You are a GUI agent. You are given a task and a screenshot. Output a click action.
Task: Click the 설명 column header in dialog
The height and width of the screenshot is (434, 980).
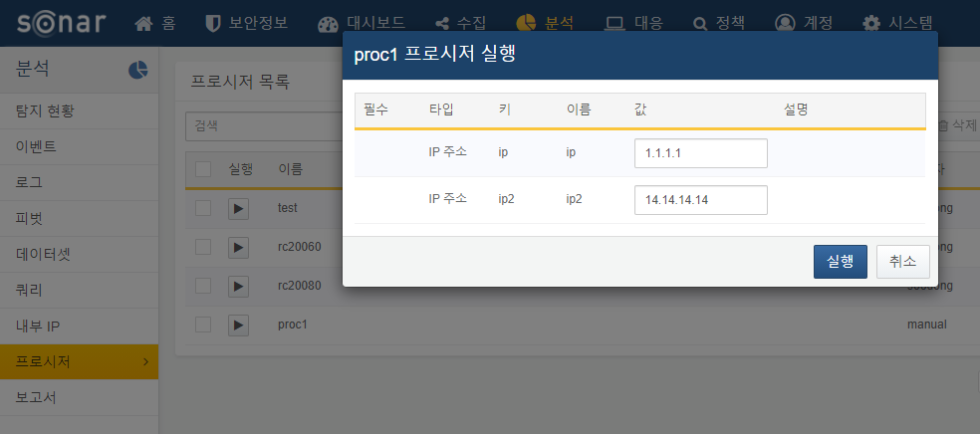pyautogui.click(x=797, y=109)
